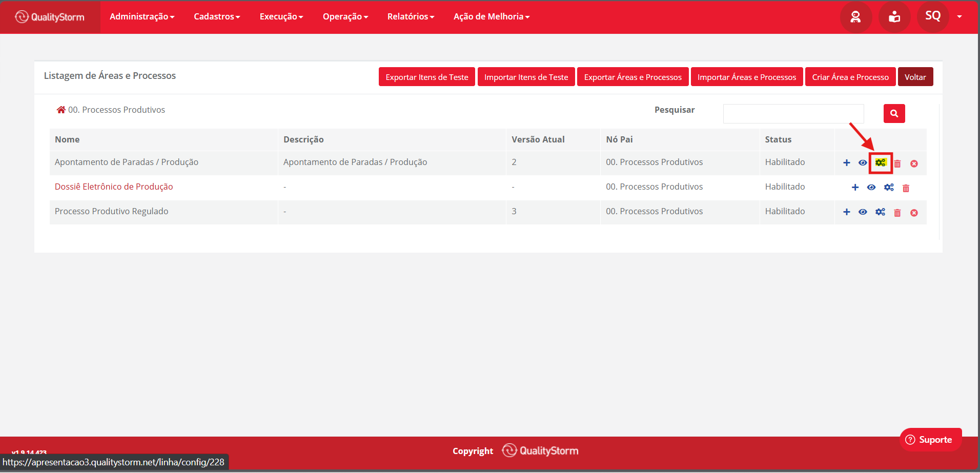Click Criar Área e Processo button
The height and width of the screenshot is (473, 980).
pos(850,77)
